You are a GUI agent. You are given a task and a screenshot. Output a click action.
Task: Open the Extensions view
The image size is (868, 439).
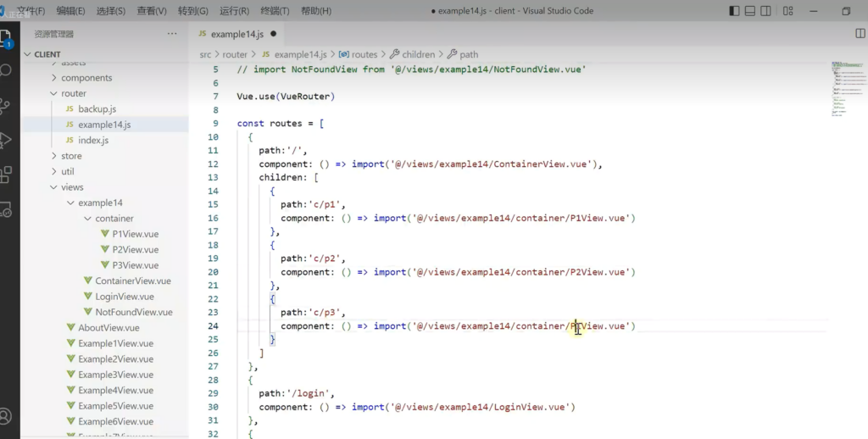(8, 175)
